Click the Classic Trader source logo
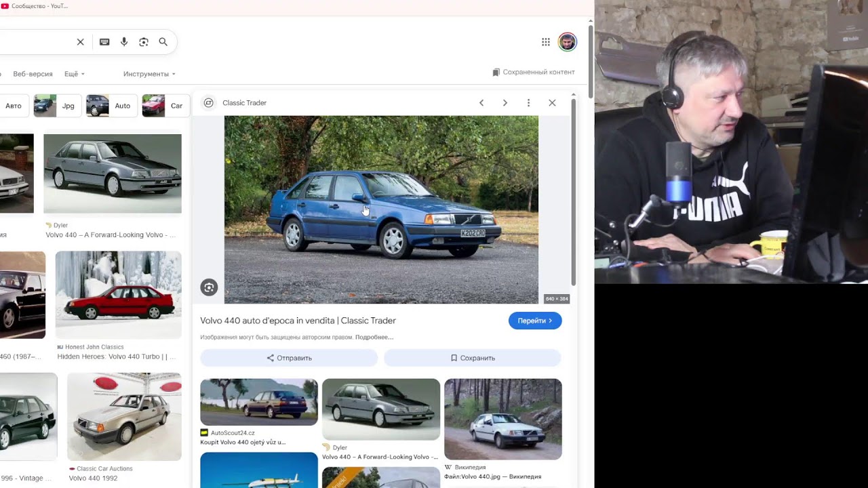868x488 pixels. click(x=209, y=103)
